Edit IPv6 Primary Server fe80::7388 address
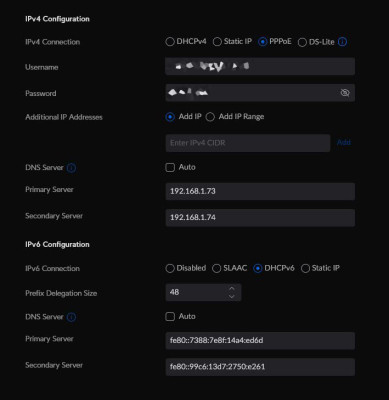 (260, 341)
